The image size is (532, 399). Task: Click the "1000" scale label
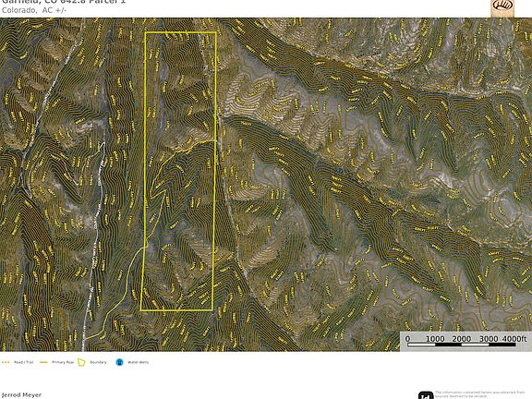[435, 339]
